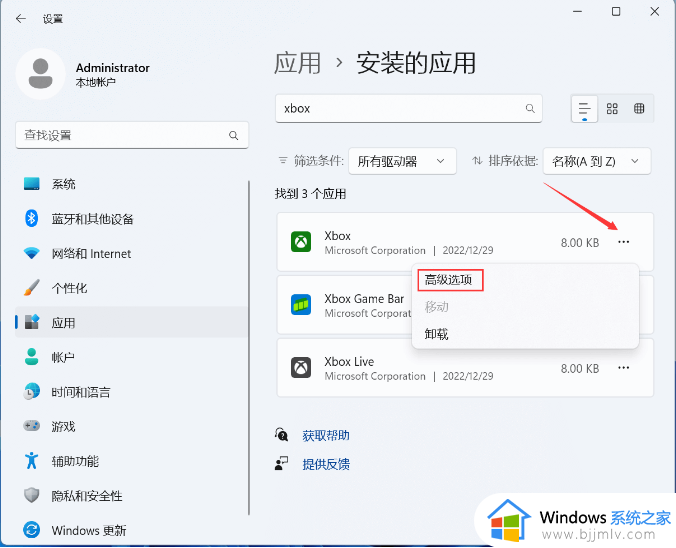Click the feedback person icon
Viewport: 676px width, 548px height.
click(x=282, y=463)
